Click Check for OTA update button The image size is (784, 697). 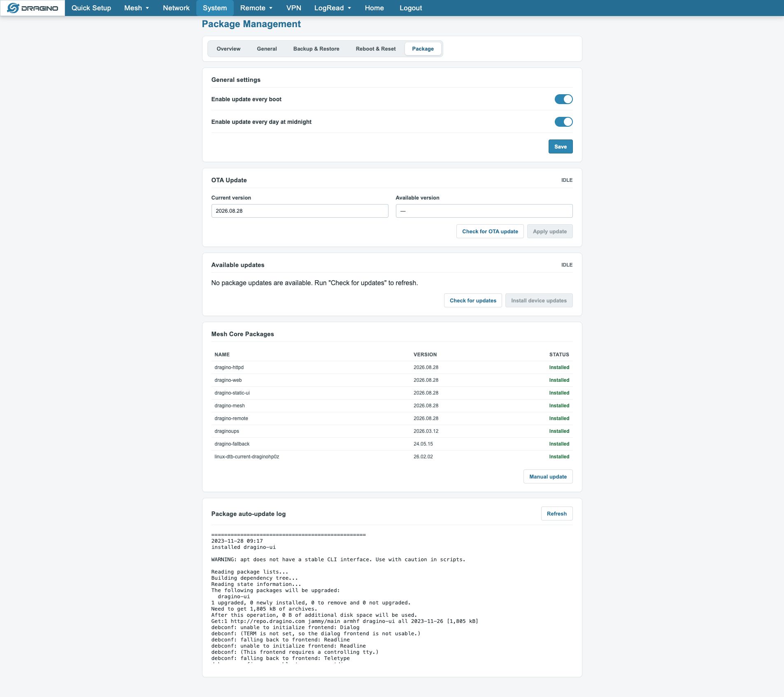(490, 231)
